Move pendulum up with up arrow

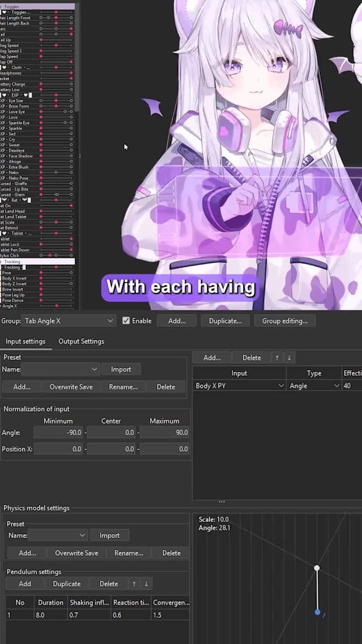coord(134,584)
